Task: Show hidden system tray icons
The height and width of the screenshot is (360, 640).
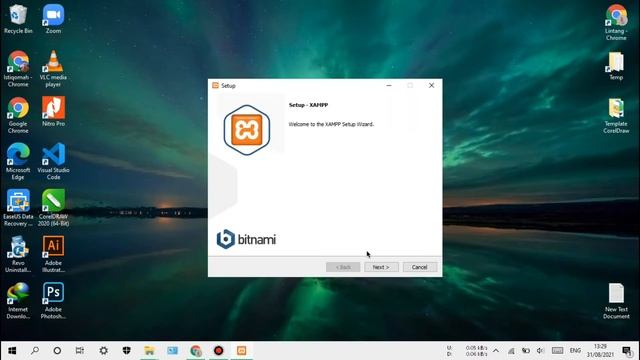Action: [x=496, y=351]
